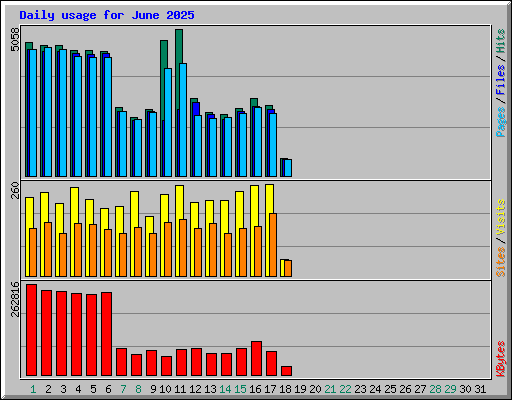Screen dimensions: 512x400
Task: Click the green "Hits" legend label
Action: click(501, 41)
